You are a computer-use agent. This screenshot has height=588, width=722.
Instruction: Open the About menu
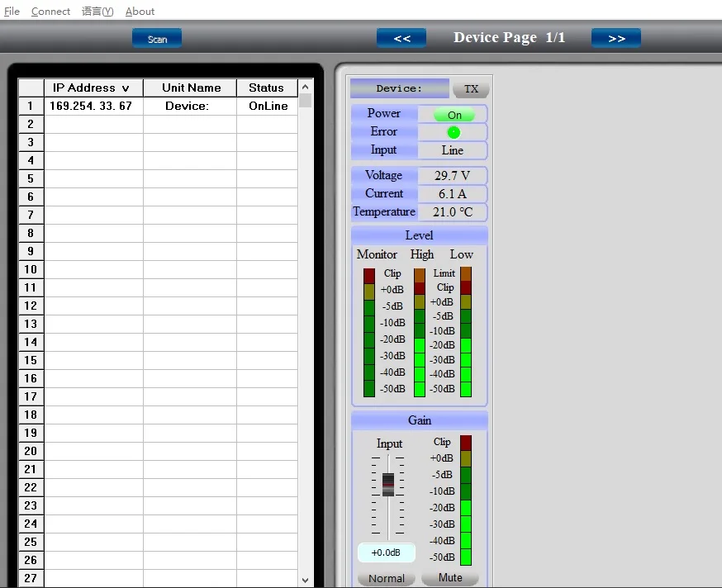point(140,12)
